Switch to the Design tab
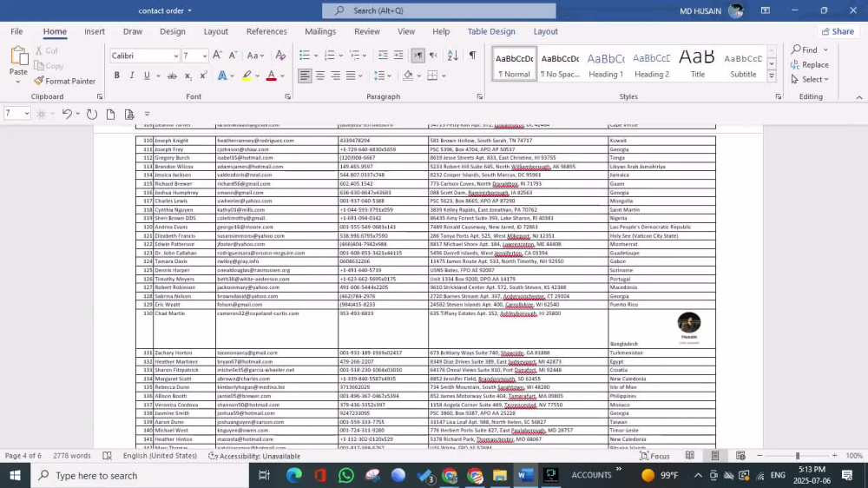 coord(173,31)
